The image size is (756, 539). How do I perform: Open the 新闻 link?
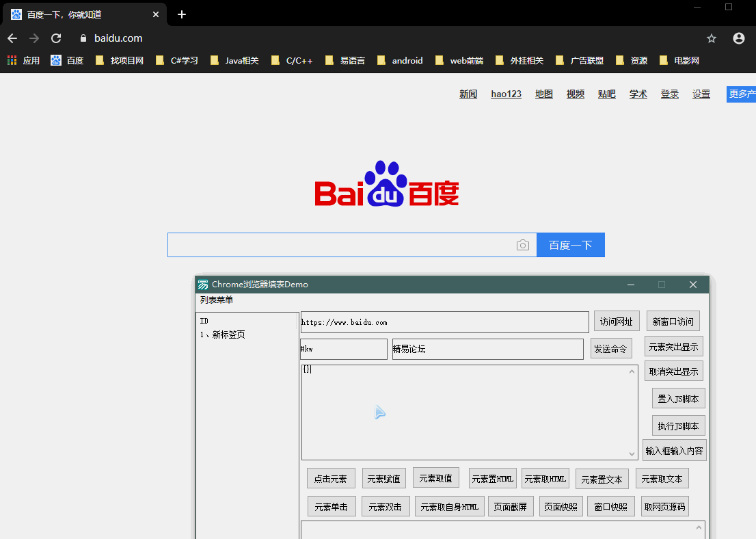pyautogui.click(x=468, y=94)
